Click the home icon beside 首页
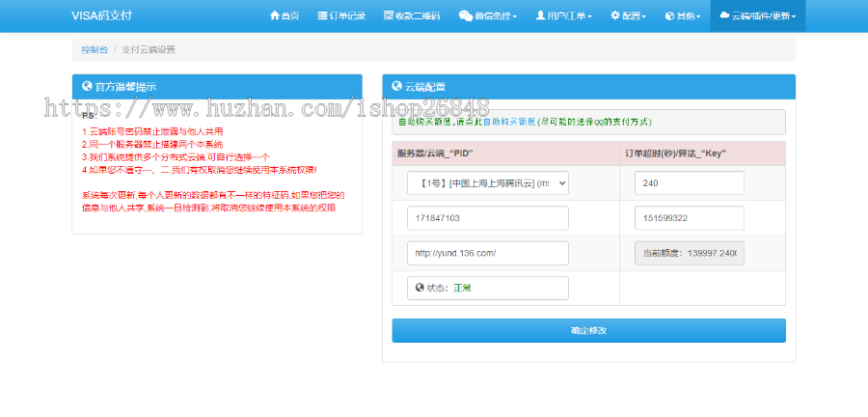The image size is (868, 417). [x=274, y=15]
